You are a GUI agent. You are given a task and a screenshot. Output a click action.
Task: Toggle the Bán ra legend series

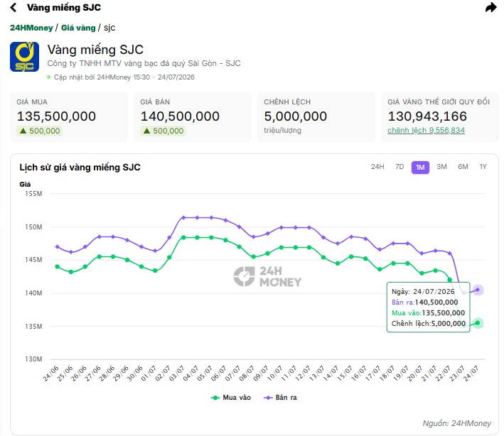tap(280, 398)
